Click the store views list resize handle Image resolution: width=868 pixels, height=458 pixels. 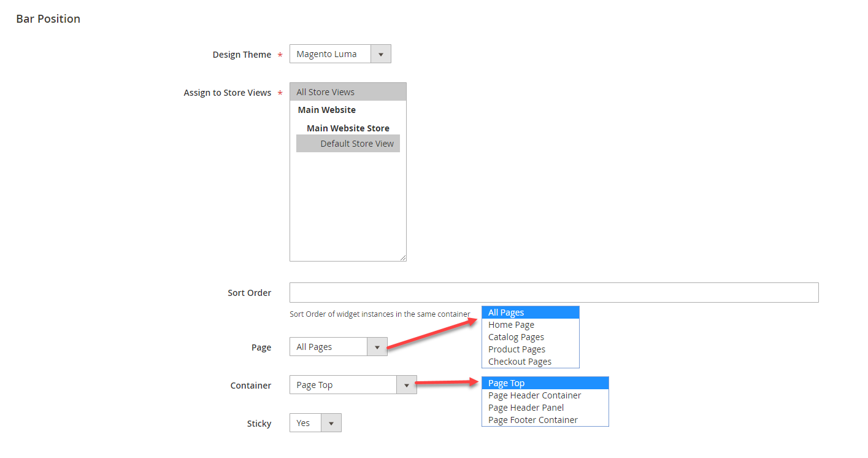point(403,258)
